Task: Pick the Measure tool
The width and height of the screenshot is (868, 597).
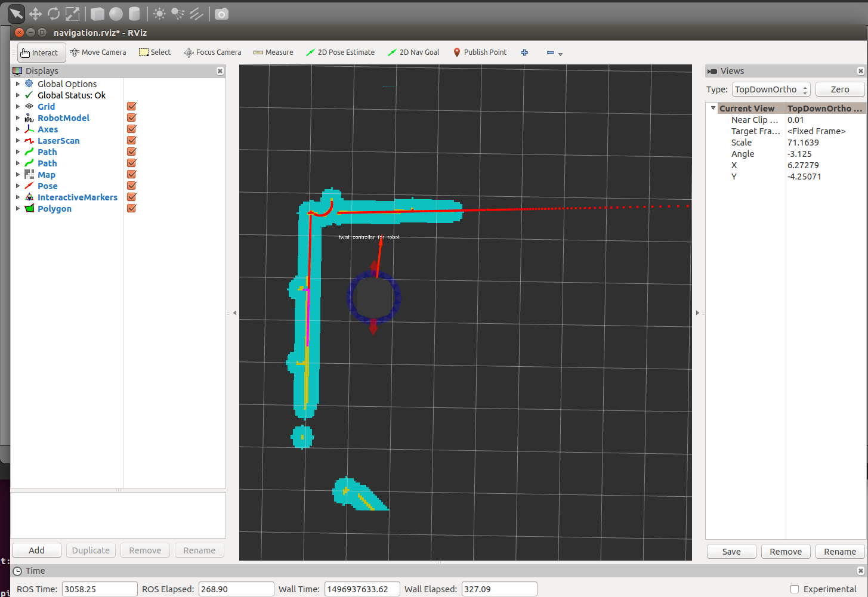Action: point(273,52)
